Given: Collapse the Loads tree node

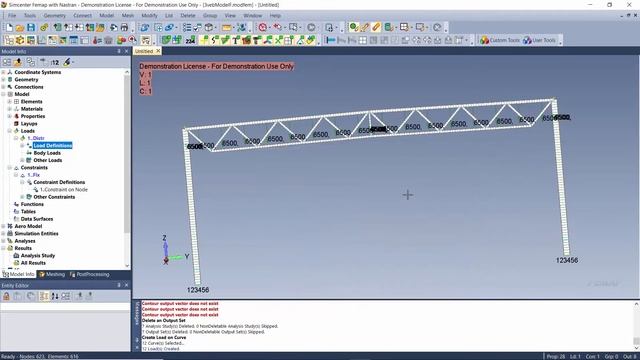Looking at the screenshot, I should coord(10,131).
